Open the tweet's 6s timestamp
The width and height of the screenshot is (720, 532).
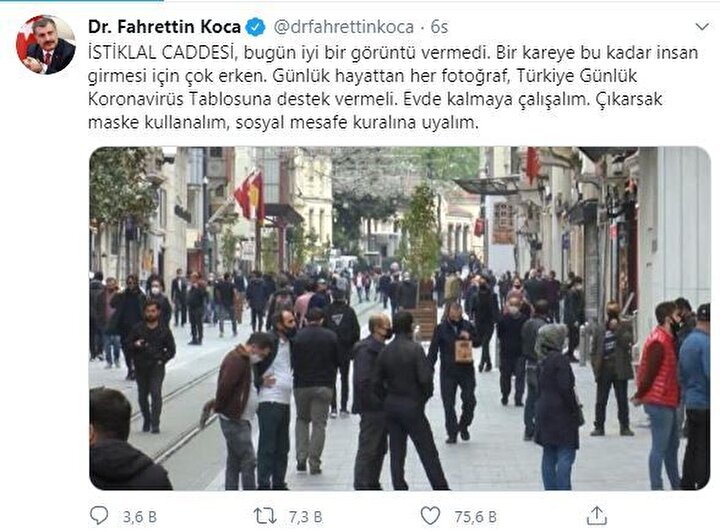[x=439, y=27]
